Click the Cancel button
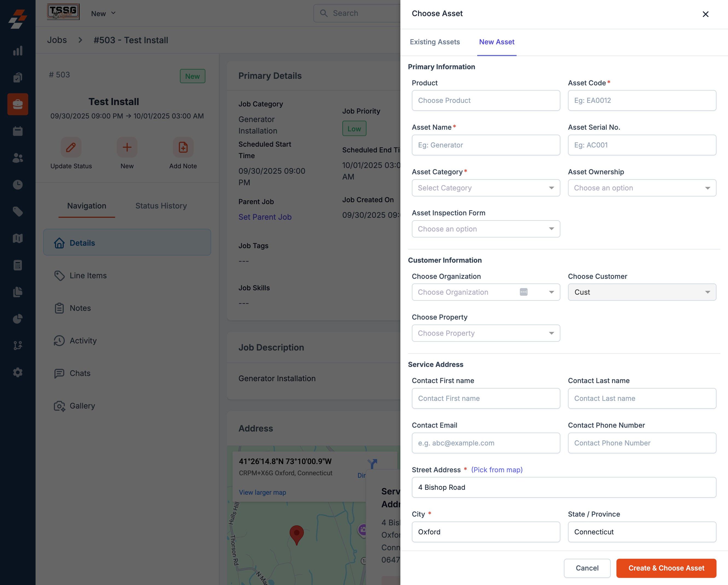The height and width of the screenshot is (585, 728). [x=587, y=568]
